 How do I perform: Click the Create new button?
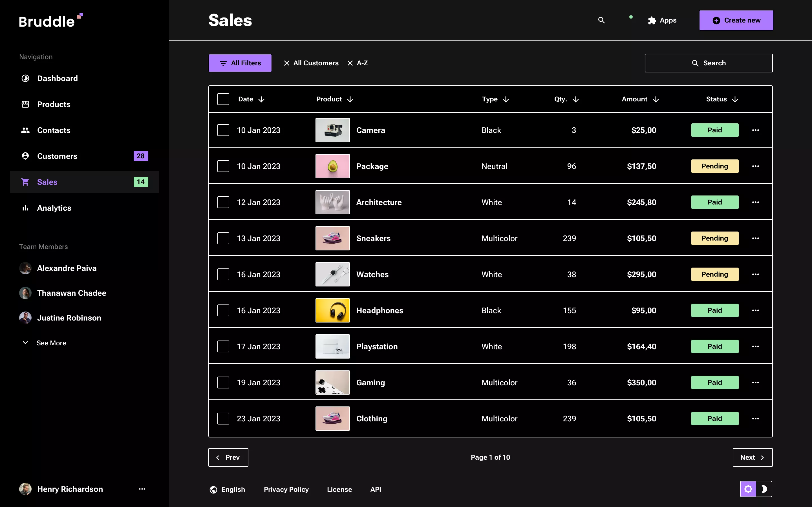tap(736, 20)
